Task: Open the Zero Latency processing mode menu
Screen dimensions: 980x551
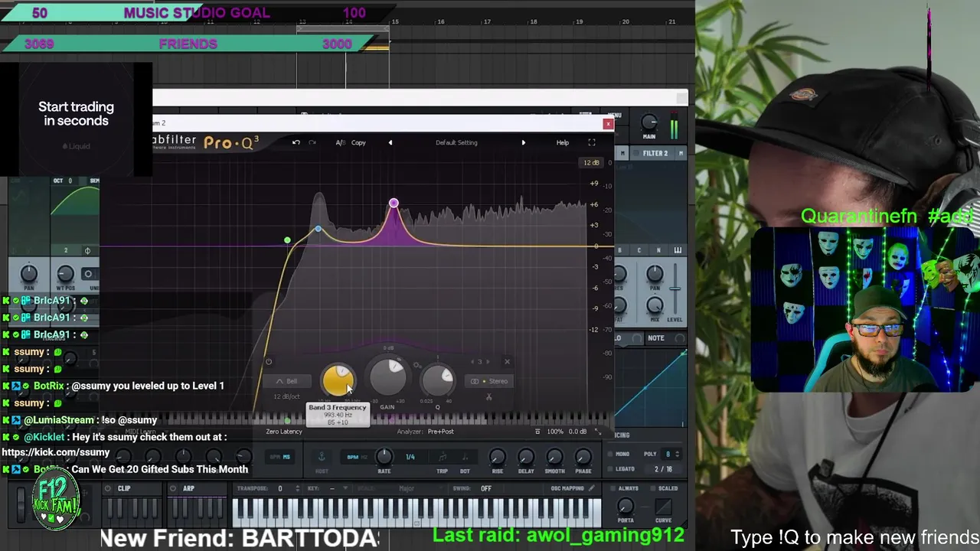Action: click(284, 432)
